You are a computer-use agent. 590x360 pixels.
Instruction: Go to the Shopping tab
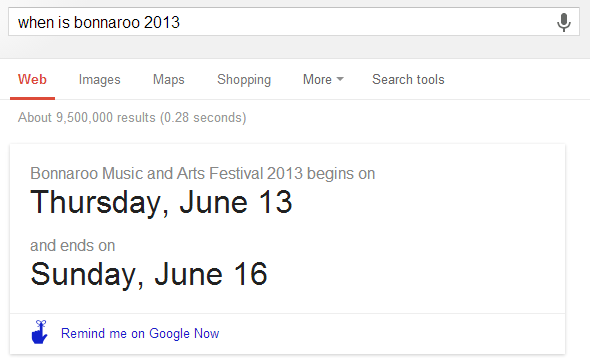[244, 80]
